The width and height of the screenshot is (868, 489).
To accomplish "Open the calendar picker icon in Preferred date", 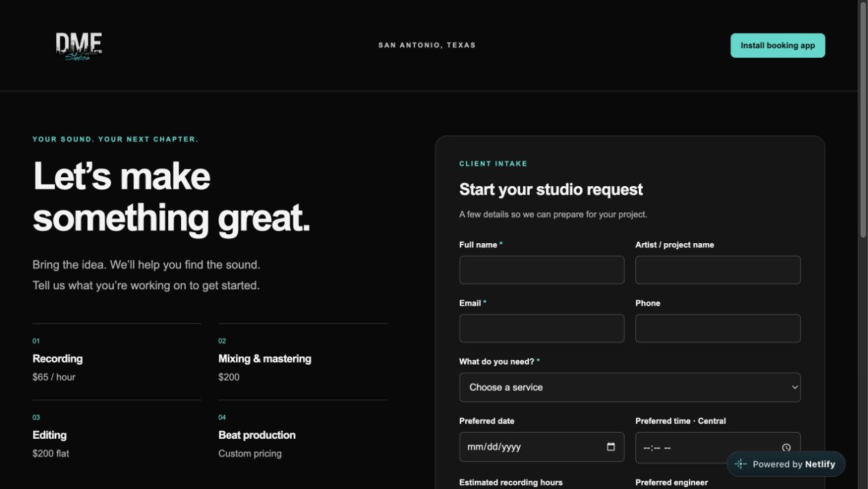I will point(611,446).
